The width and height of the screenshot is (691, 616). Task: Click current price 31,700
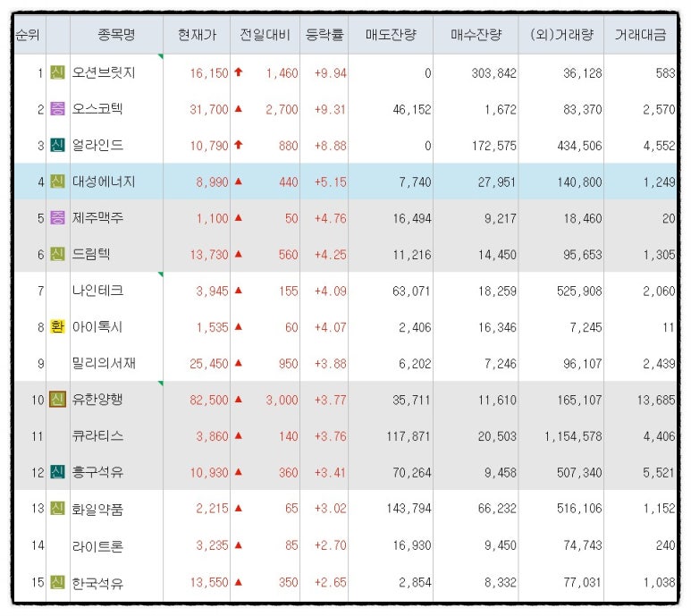tap(209, 109)
